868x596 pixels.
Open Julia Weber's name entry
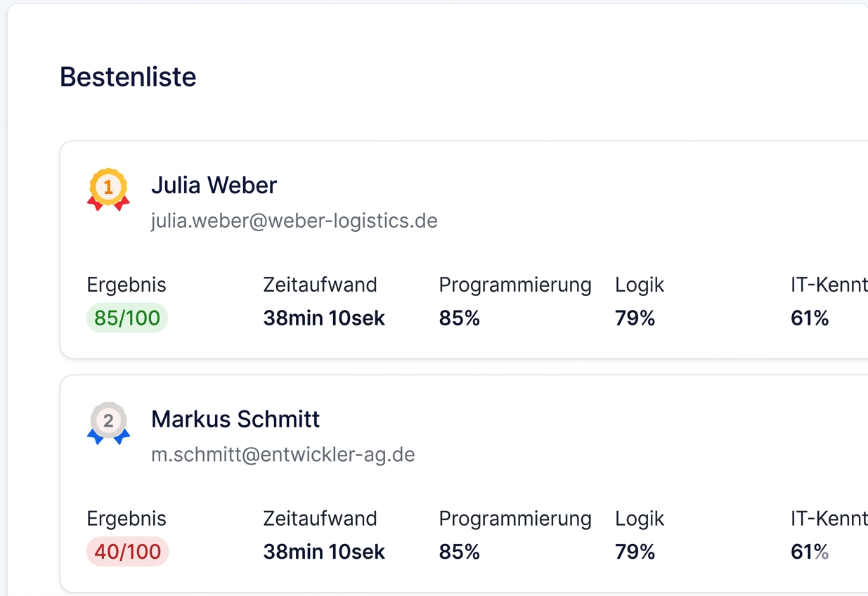(214, 185)
